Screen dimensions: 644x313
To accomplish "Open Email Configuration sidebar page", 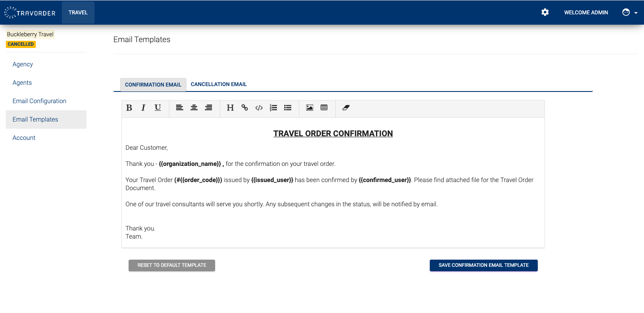I will [39, 101].
